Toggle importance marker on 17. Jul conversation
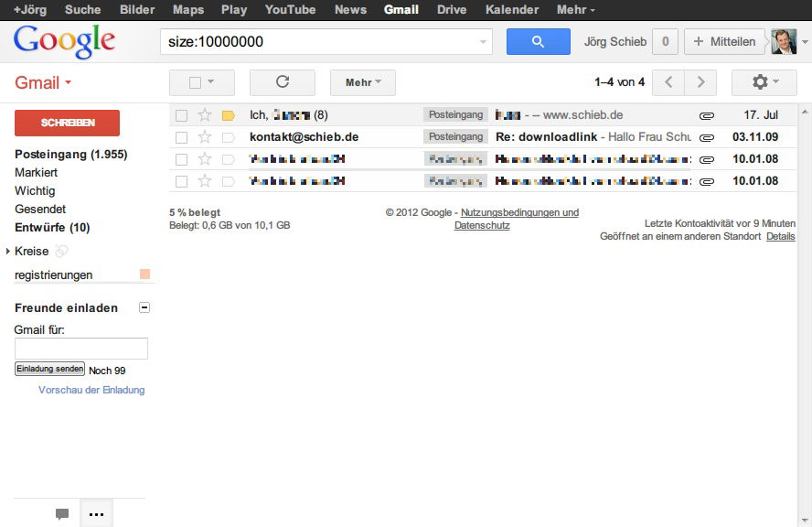The width and height of the screenshot is (812, 527). (229, 115)
